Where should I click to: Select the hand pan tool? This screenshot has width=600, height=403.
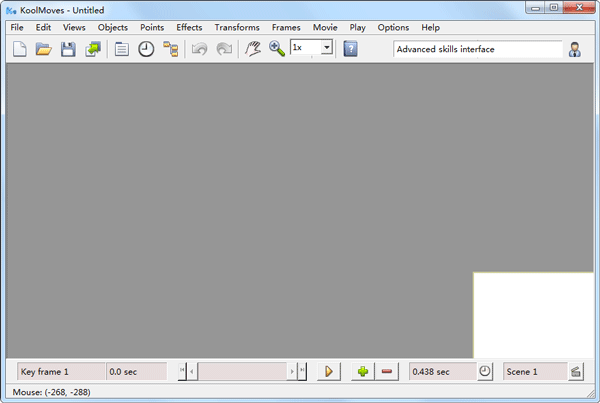253,49
